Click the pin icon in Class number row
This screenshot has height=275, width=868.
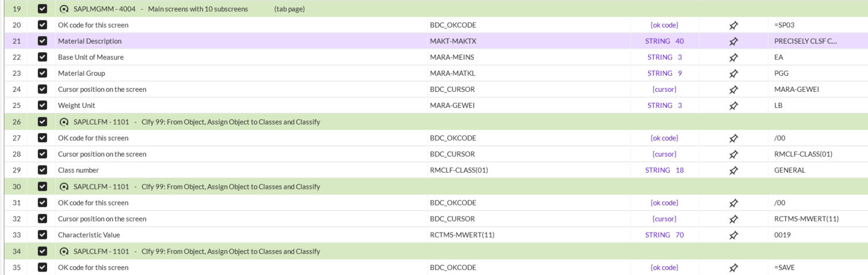[733, 171]
